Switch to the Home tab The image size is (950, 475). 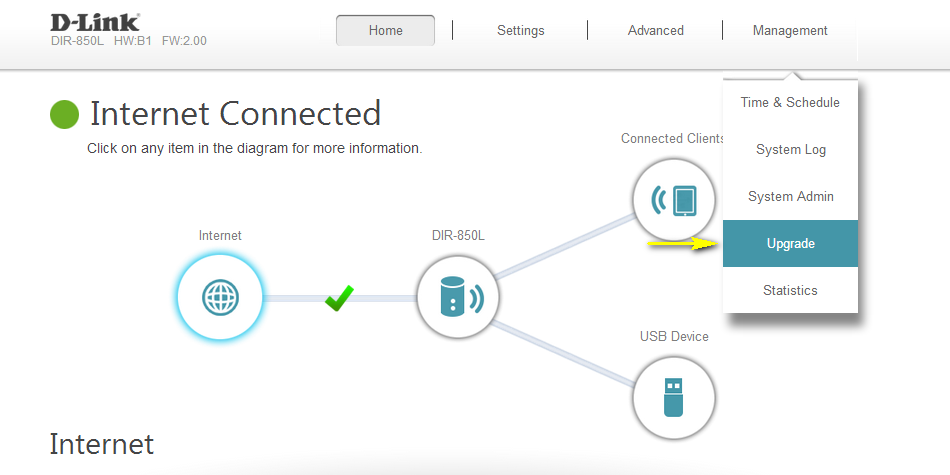pos(385,31)
